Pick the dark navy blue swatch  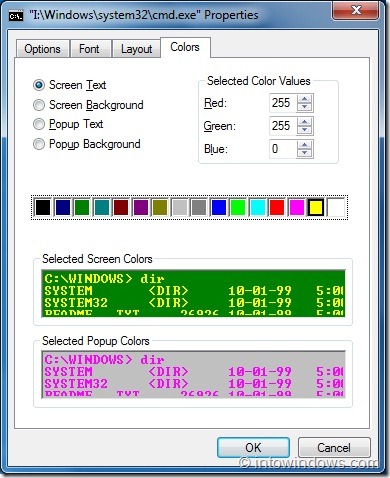63,207
